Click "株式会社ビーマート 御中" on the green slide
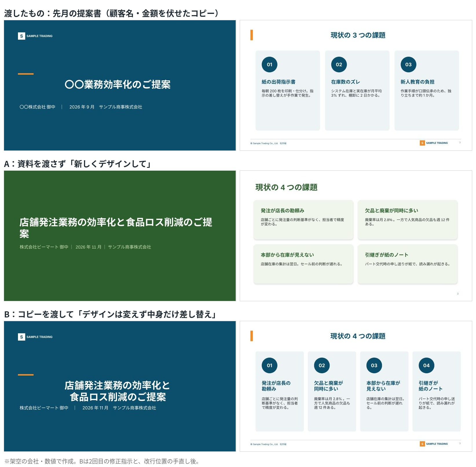476x467 pixels. pyautogui.click(x=44, y=247)
